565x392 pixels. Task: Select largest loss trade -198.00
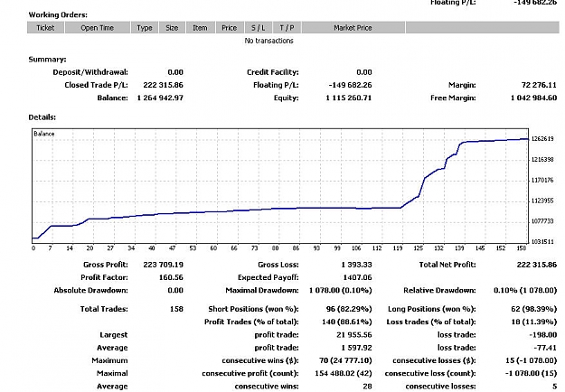pyautogui.click(x=543, y=335)
